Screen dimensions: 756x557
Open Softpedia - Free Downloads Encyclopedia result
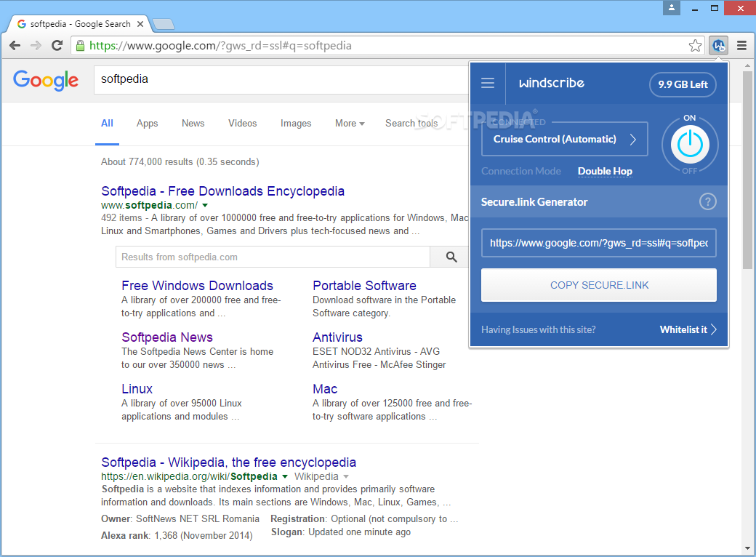[x=222, y=191]
